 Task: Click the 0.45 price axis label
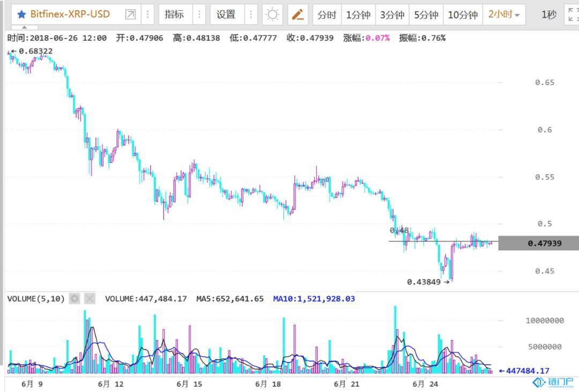[545, 271]
